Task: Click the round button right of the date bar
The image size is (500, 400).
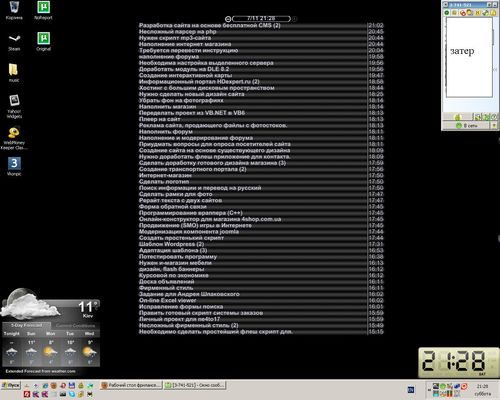Action: point(295,19)
